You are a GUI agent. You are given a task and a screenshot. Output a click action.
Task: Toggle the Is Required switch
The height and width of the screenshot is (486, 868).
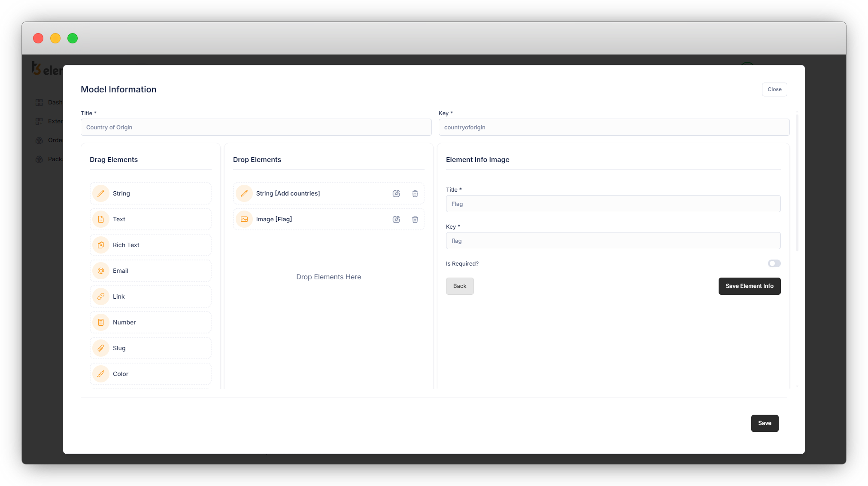point(774,263)
